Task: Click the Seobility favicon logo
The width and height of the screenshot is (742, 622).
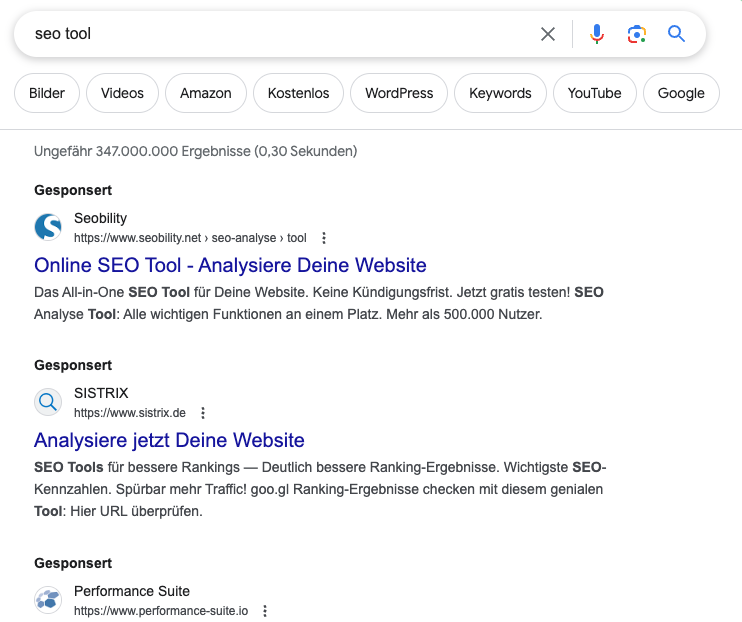Action: point(48,227)
